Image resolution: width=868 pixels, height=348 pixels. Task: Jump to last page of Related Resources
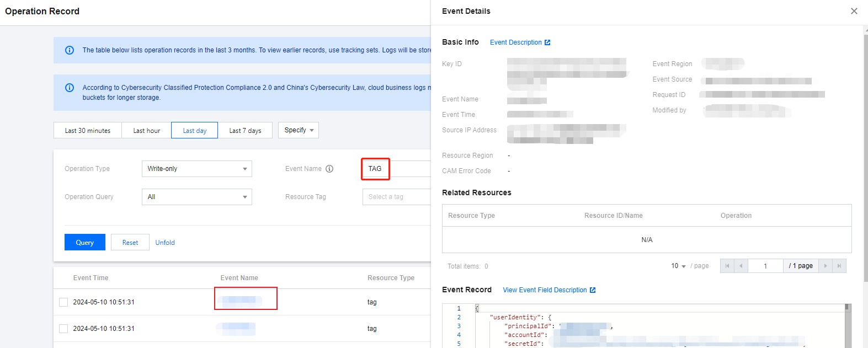pos(839,266)
